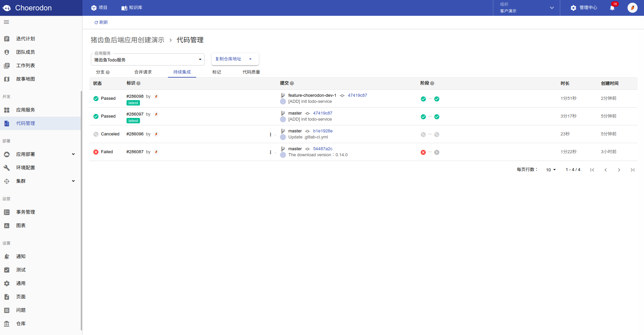This screenshot has height=335, width=644.
Task: Open more actions for pipeline #286087
Action: 271,152
